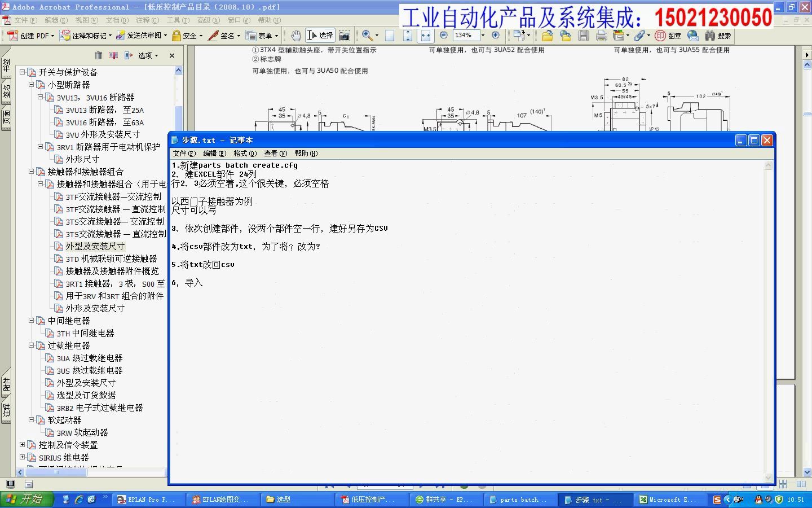
Task: Click the 图章 stamp tool
Action: [x=668, y=36]
